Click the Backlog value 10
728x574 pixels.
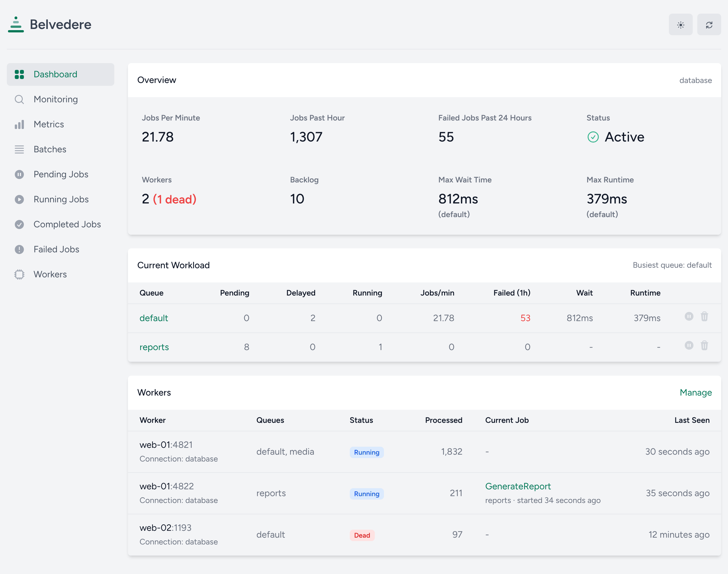tap(297, 199)
